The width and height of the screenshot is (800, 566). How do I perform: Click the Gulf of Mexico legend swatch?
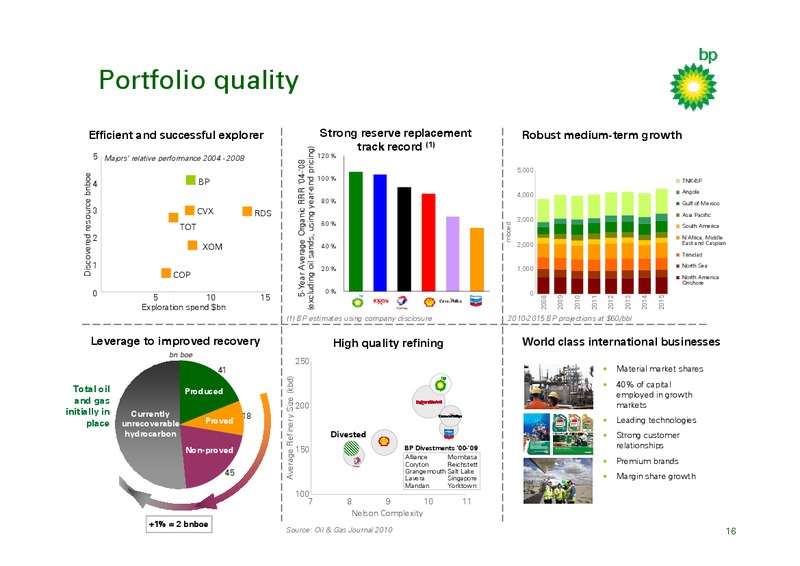click(x=678, y=203)
